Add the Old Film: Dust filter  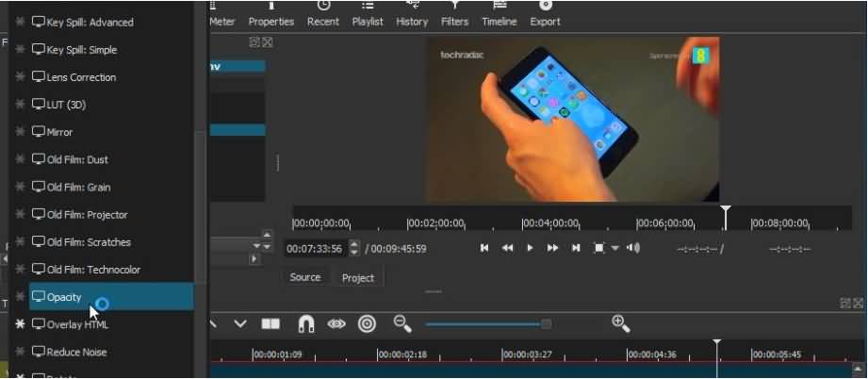coord(111,159)
